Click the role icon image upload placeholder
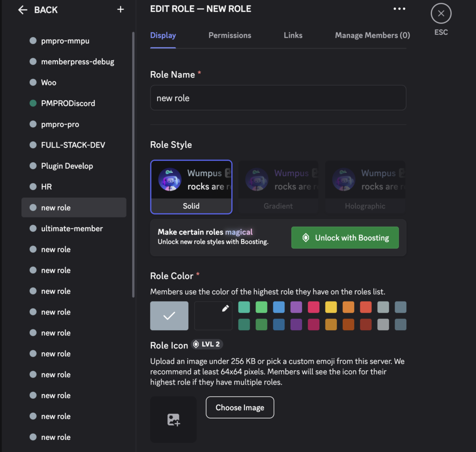 point(173,419)
